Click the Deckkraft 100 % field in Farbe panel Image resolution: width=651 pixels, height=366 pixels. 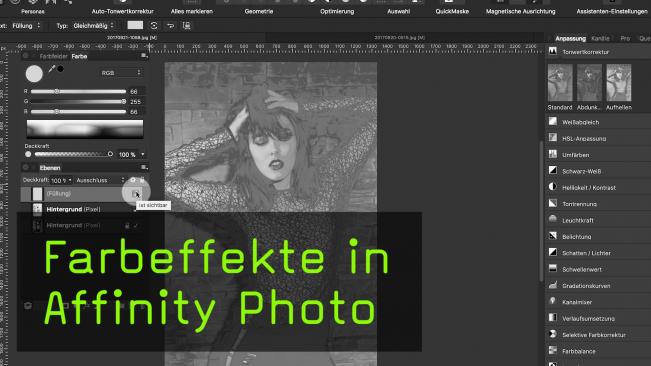127,154
